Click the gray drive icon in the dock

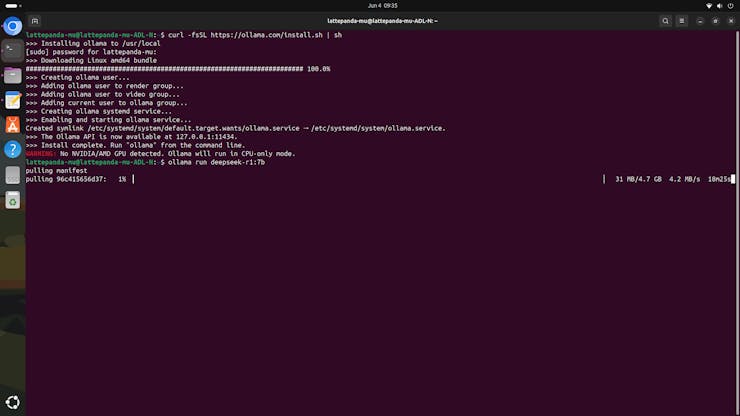[x=13, y=175]
